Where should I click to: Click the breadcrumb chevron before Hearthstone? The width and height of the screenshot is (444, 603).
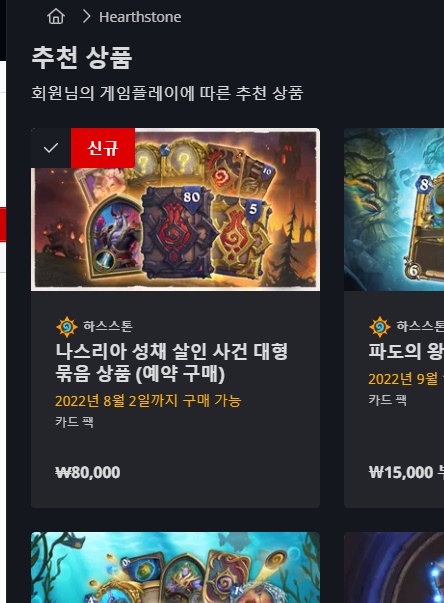[86, 17]
